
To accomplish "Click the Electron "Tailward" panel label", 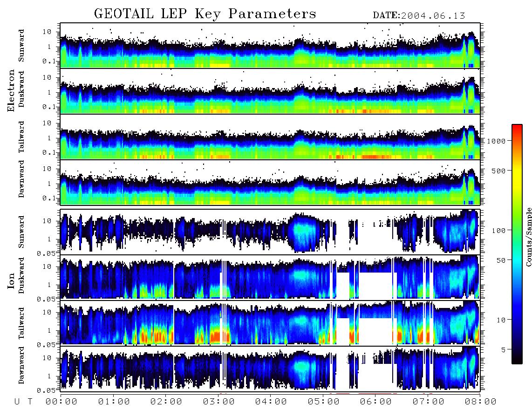I will pos(21,137).
